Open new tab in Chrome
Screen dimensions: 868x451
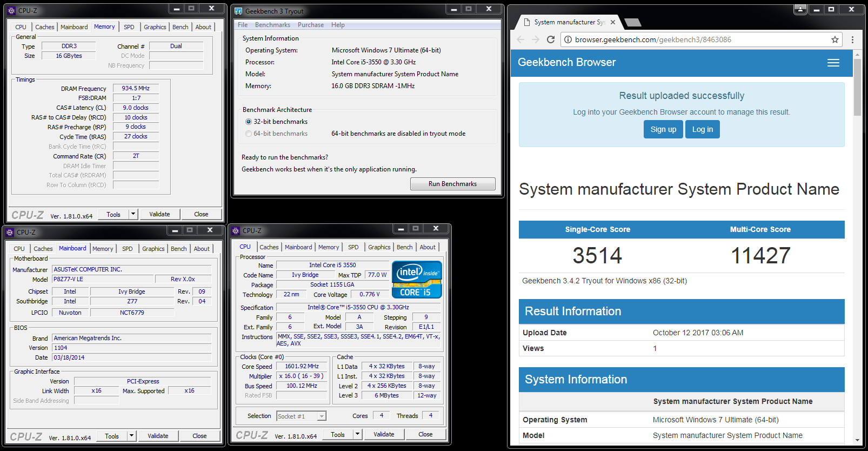[x=632, y=22]
